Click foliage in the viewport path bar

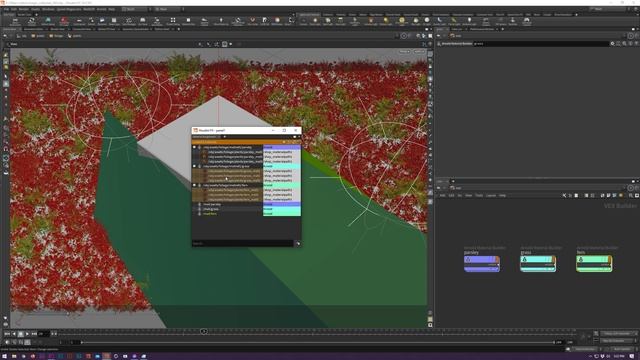click(x=56, y=36)
